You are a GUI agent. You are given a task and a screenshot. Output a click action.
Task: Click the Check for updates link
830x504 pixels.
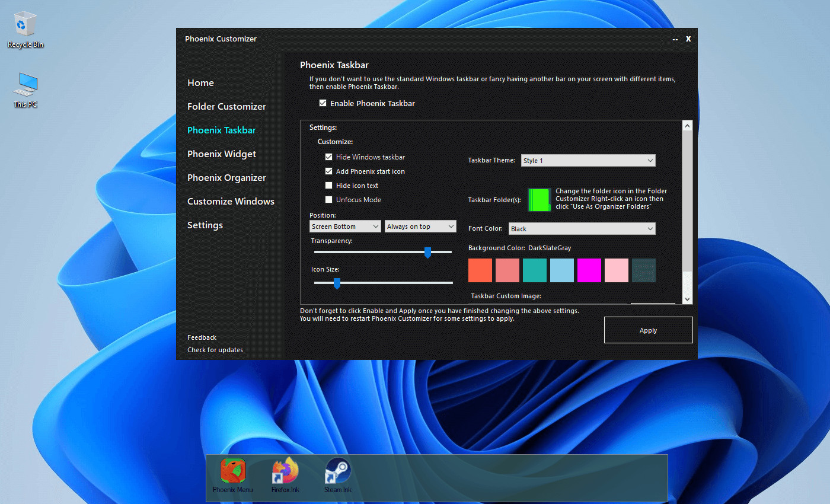(215, 350)
